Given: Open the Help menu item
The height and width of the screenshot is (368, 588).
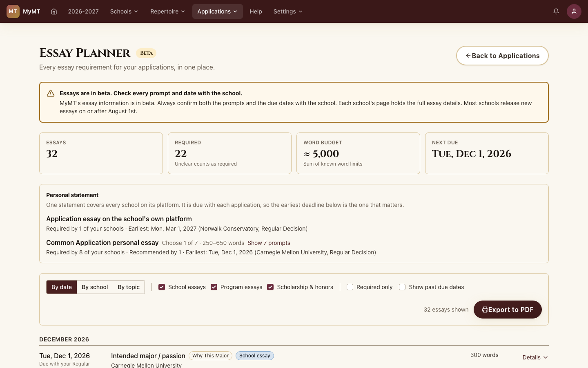Looking at the screenshot, I should (x=256, y=11).
